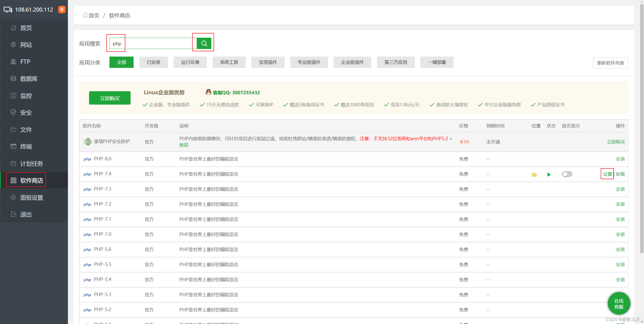Click 立即购买 link for 堡塔PHP安全防护
This screenshot has width=644, height=324.
coord(616,142)
